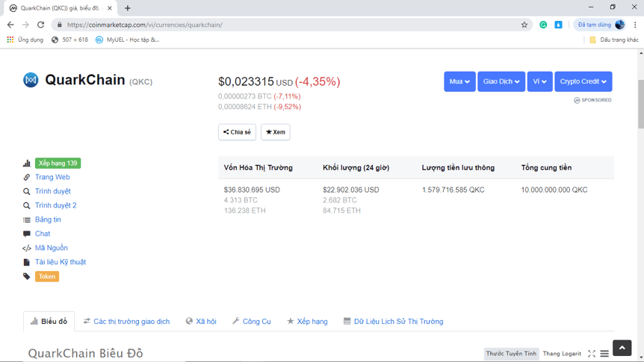Click the $36.830.695 USD market cap value

(x=252, y=190)
